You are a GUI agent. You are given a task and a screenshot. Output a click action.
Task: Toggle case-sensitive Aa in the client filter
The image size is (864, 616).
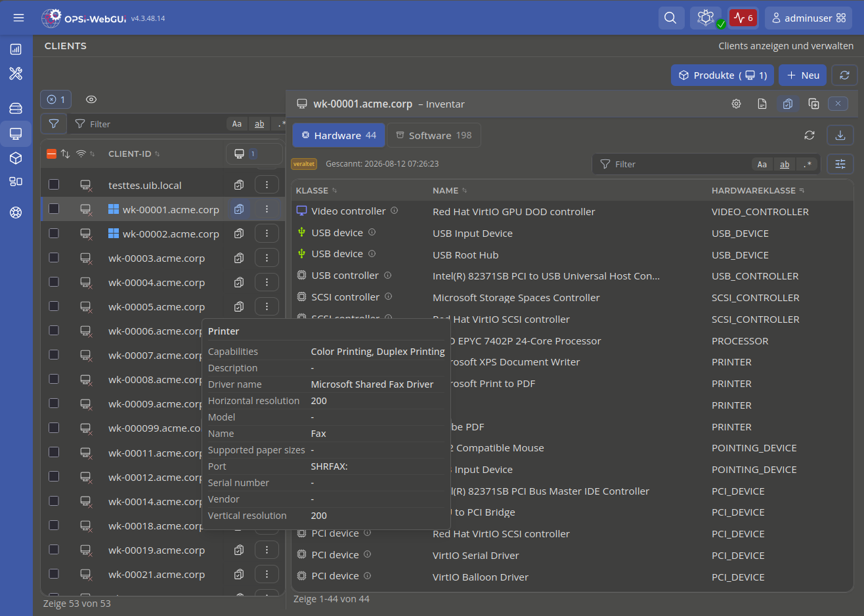point(237,124)
